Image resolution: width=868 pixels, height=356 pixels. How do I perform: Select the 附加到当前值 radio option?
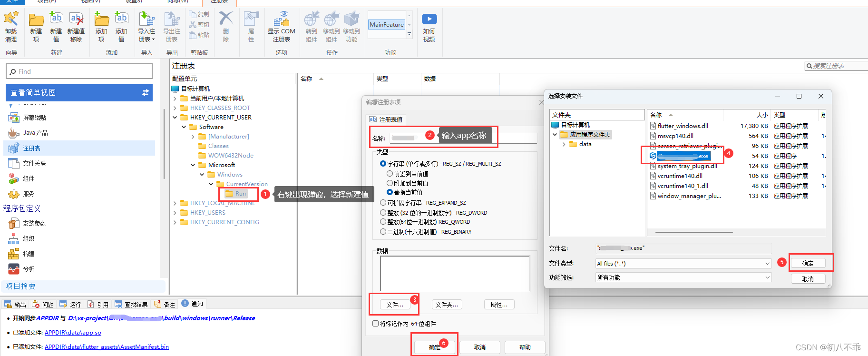390,183
